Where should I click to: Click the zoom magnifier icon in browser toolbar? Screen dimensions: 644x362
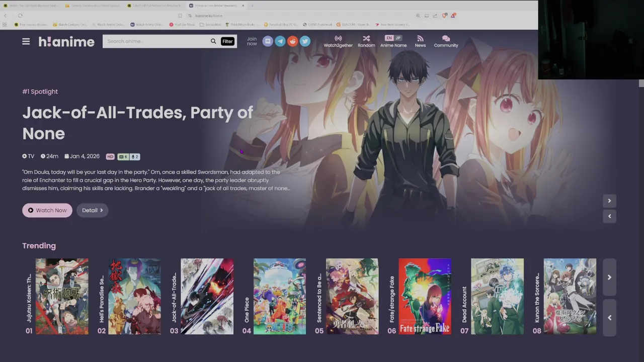418,16
